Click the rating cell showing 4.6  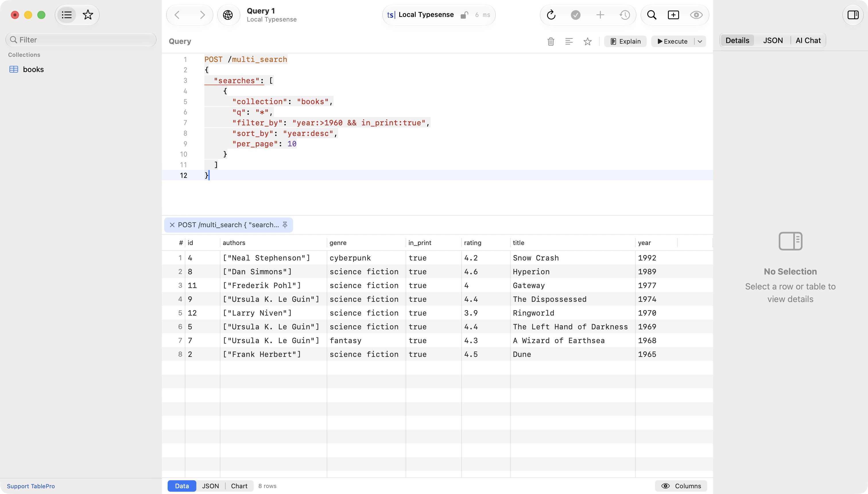point(486,272)
